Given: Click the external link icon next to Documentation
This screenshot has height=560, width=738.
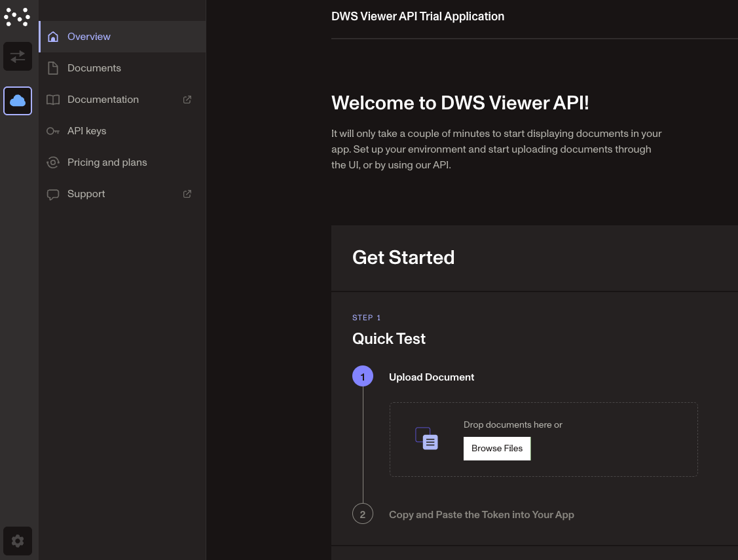Looking at the screenshot, I should click(x=187, y=100).
